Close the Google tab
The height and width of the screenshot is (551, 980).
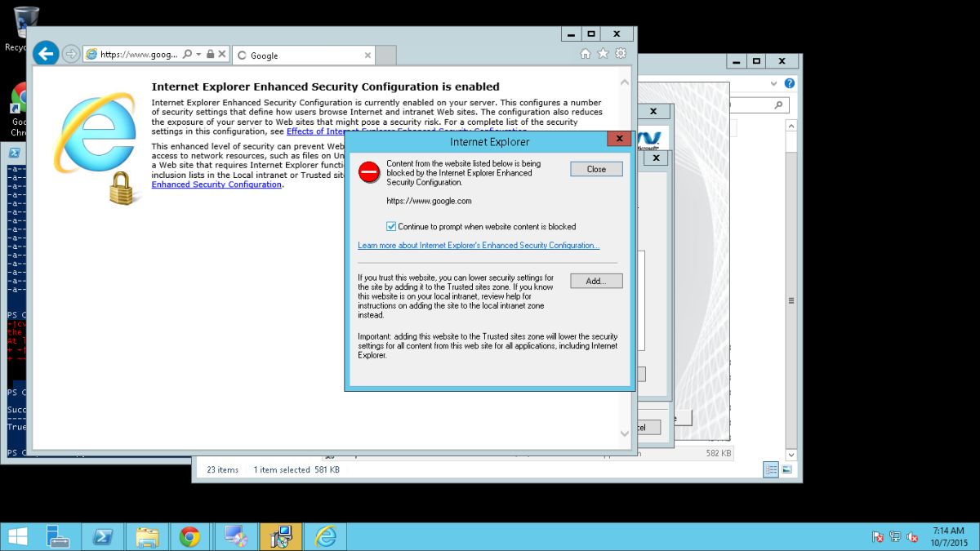[367, 56]
